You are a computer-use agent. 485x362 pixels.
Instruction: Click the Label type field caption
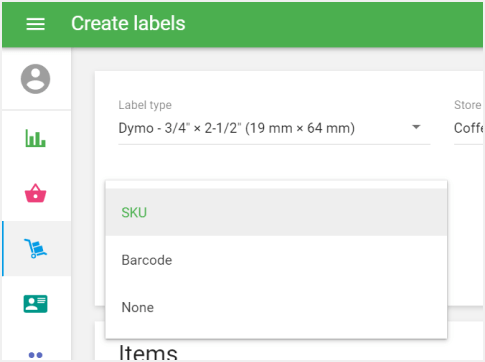[x=145, y=105]
